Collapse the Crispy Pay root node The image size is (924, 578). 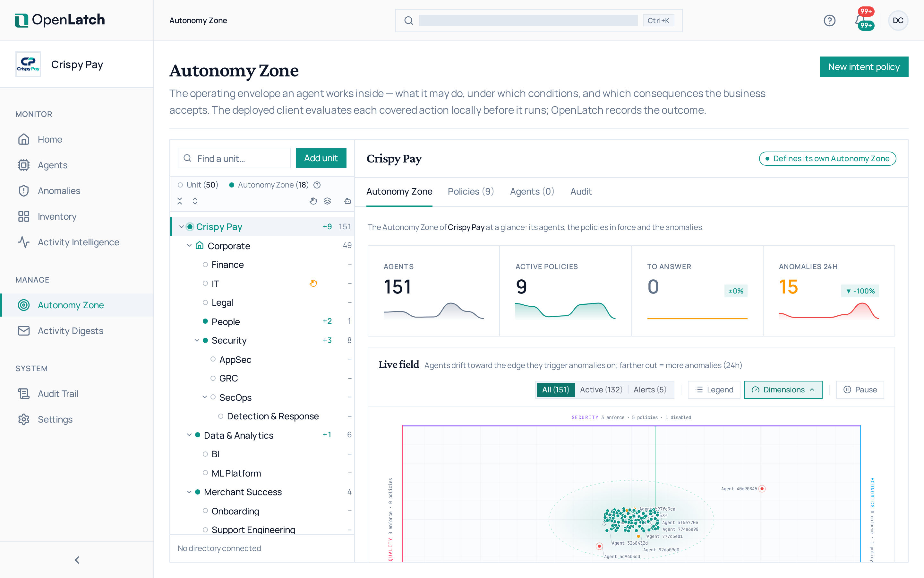181,227
